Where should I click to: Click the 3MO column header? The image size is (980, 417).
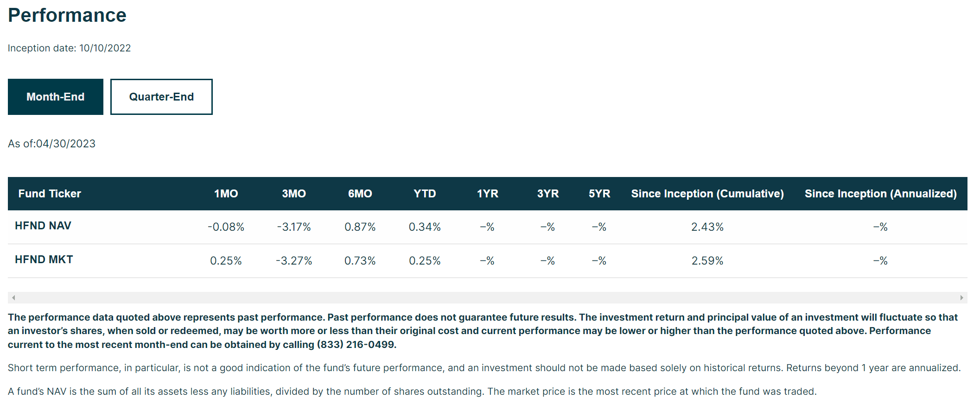294,194
